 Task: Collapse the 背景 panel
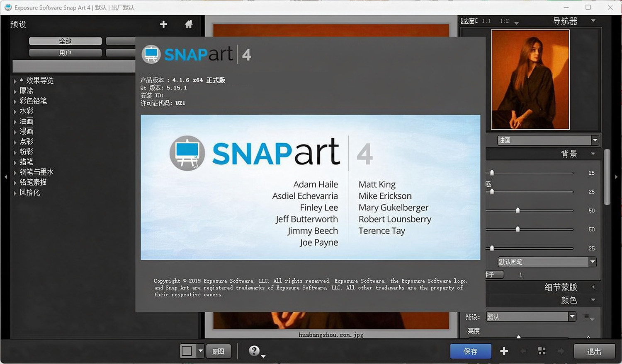(x=593, y=154)
